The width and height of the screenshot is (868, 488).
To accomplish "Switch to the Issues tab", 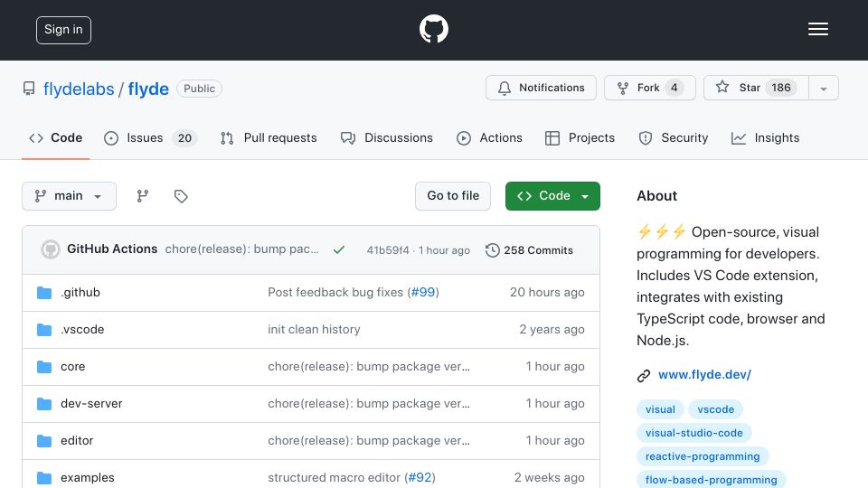I will [149, 137].
